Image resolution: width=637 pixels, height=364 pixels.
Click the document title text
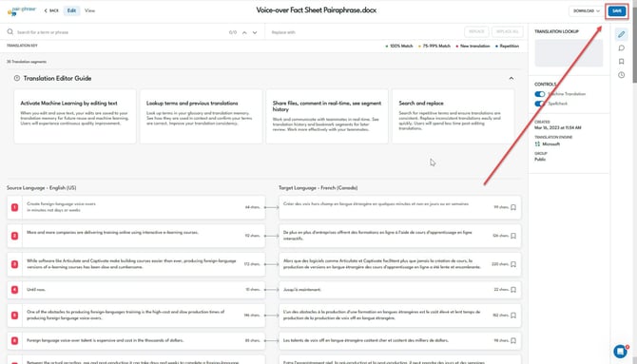316,10
